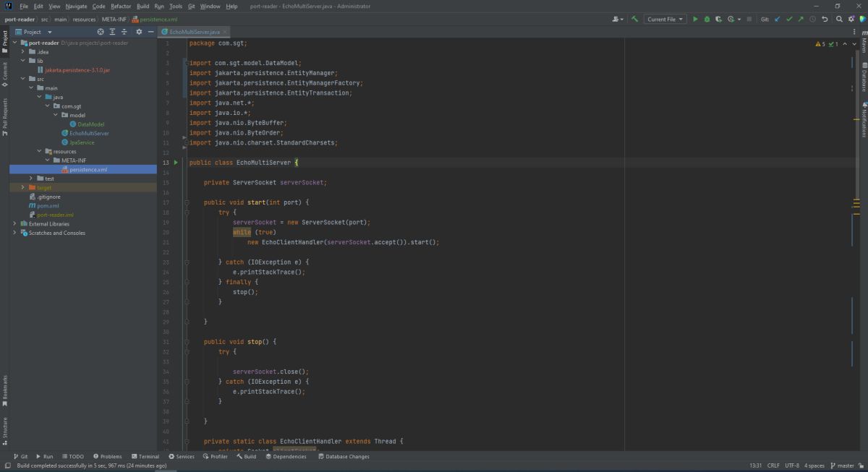The height and width of the screenshot is (472, 868).
Task: Open Search Everywhere magnifier icon
Action: (840, 19)
